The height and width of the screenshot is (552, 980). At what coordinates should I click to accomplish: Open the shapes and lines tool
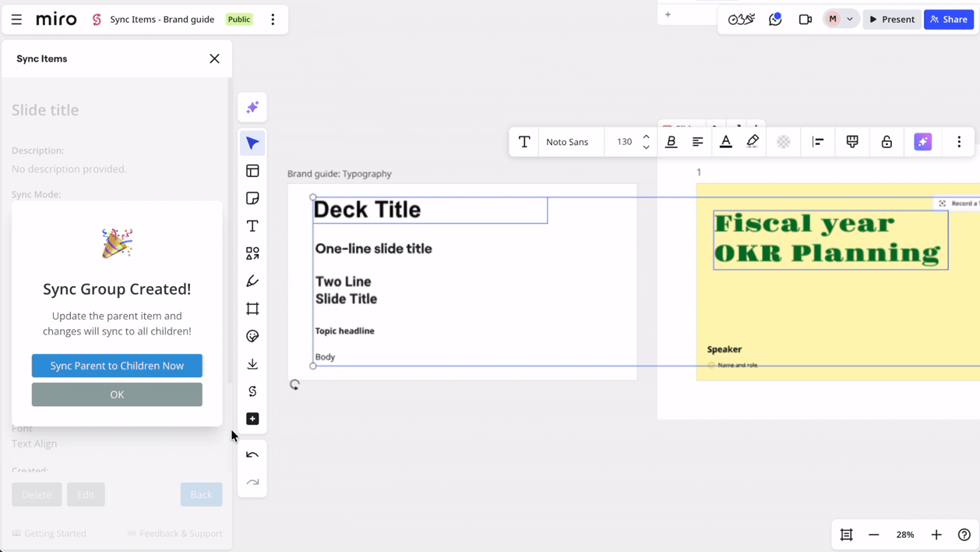(252, 253)
